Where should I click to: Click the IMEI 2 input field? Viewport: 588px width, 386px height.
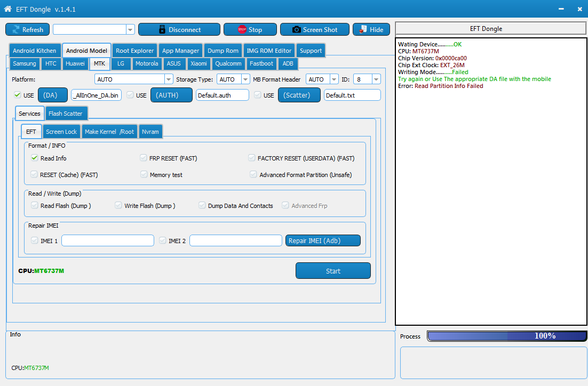(236, 240)
